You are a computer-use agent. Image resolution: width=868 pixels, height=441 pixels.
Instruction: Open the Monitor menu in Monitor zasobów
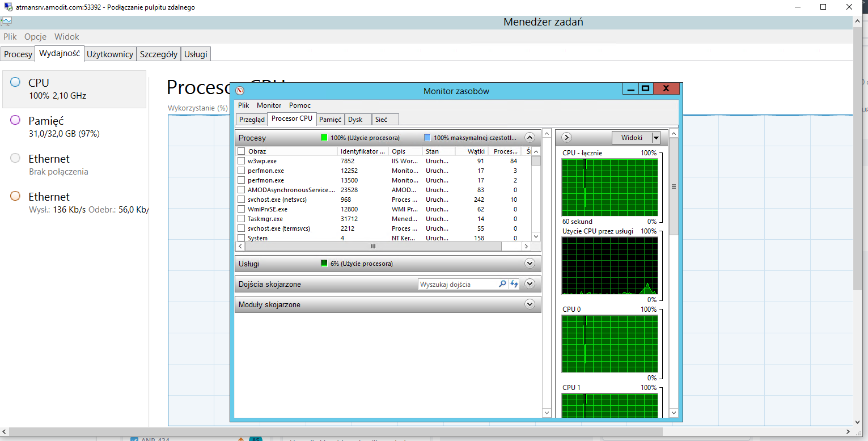coord(269,105)
